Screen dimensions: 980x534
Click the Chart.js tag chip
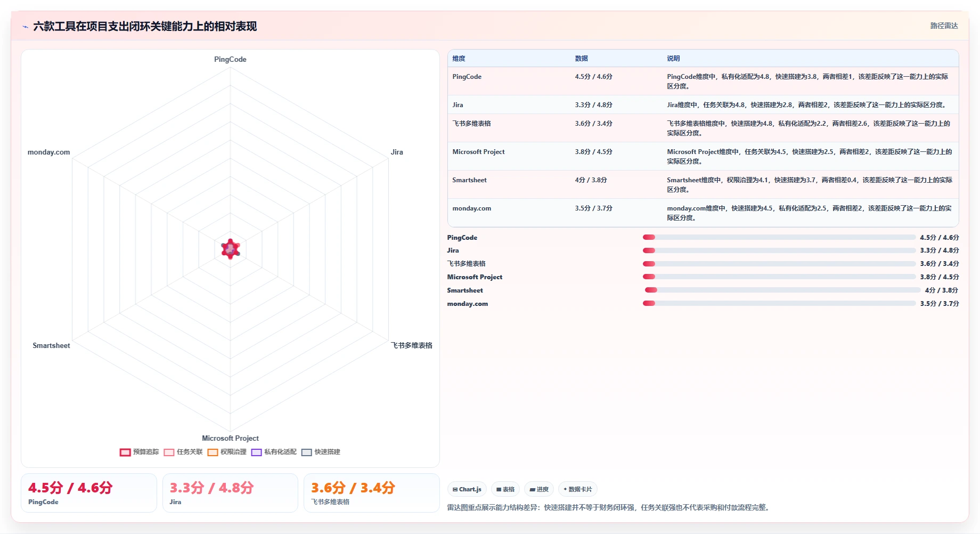(x=467, y=489)
